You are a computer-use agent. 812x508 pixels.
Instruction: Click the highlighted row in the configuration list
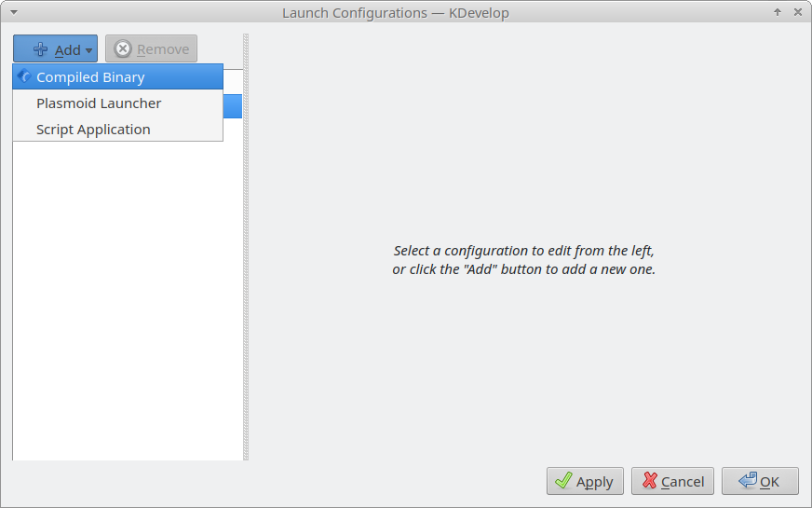(x=233, y=105)
